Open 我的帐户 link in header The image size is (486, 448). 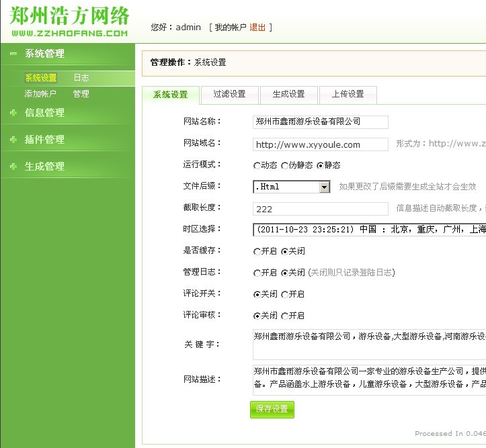(231, 28)
